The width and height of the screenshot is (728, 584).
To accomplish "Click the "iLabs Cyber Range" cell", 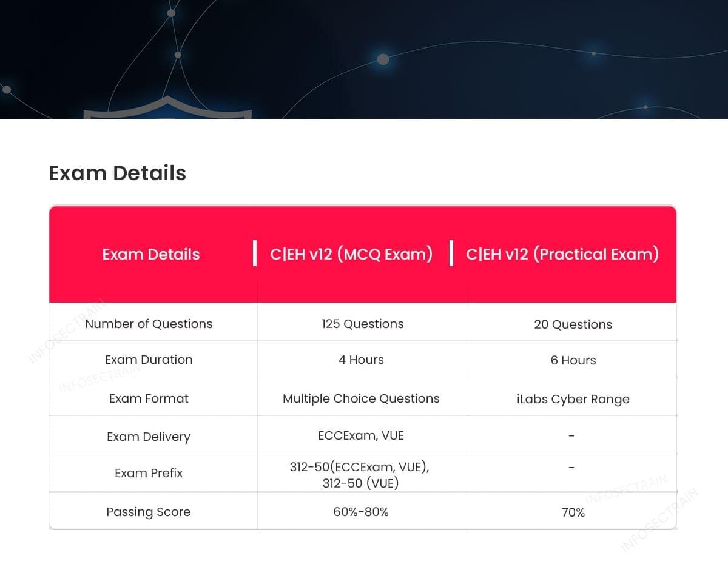I will pyautogui.click(x=573, y=399).
